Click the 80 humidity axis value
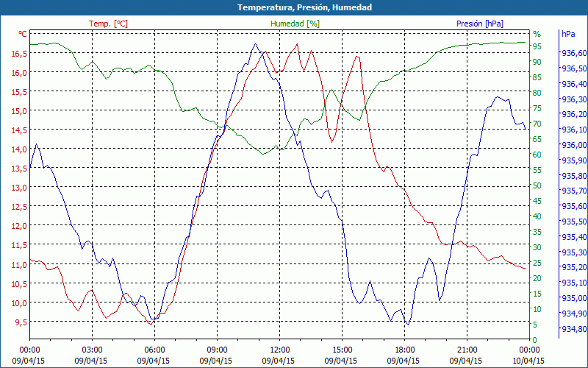The width and height of the screenshot is (588, 368). (x=537, y=93)
